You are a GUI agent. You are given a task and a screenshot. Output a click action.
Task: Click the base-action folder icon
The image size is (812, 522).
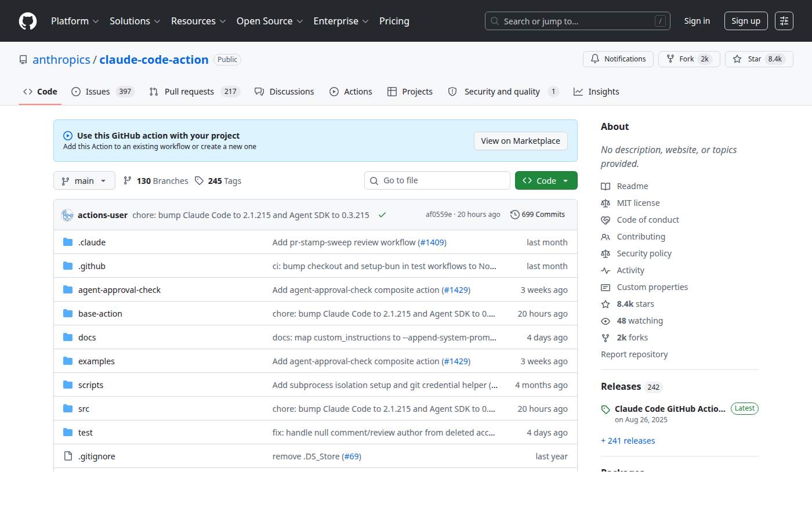click(x=68, y=314)
